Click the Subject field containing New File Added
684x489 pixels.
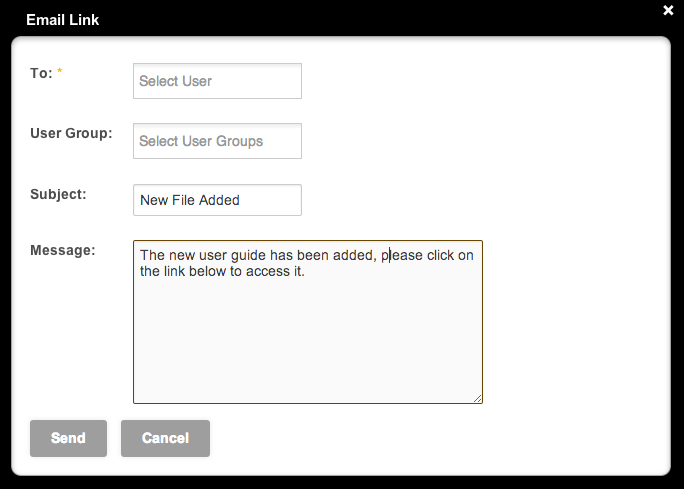point(217,200)
